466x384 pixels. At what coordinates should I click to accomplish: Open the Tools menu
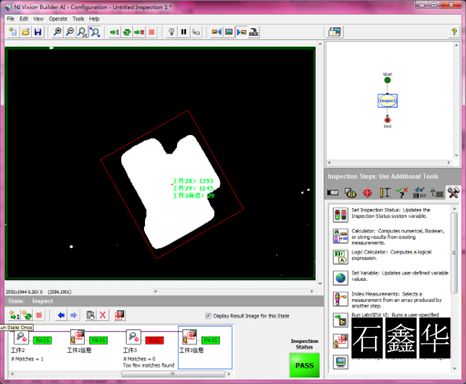coord(78,19)
